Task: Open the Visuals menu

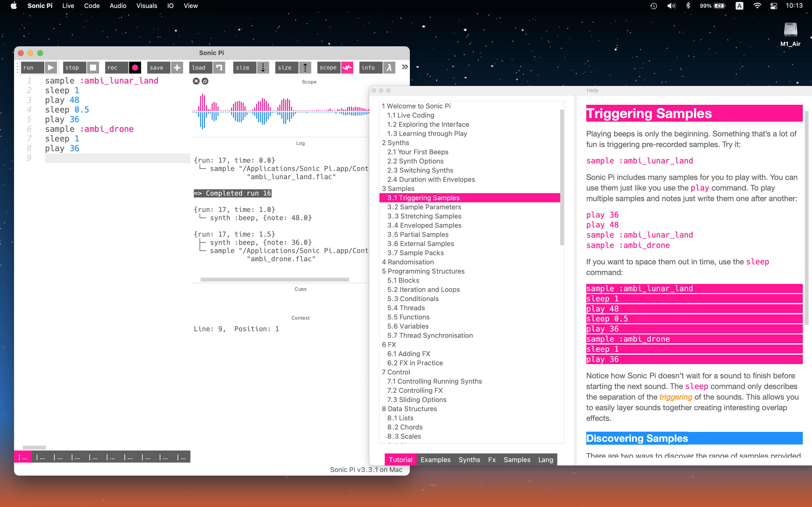Action: [147, 6]
